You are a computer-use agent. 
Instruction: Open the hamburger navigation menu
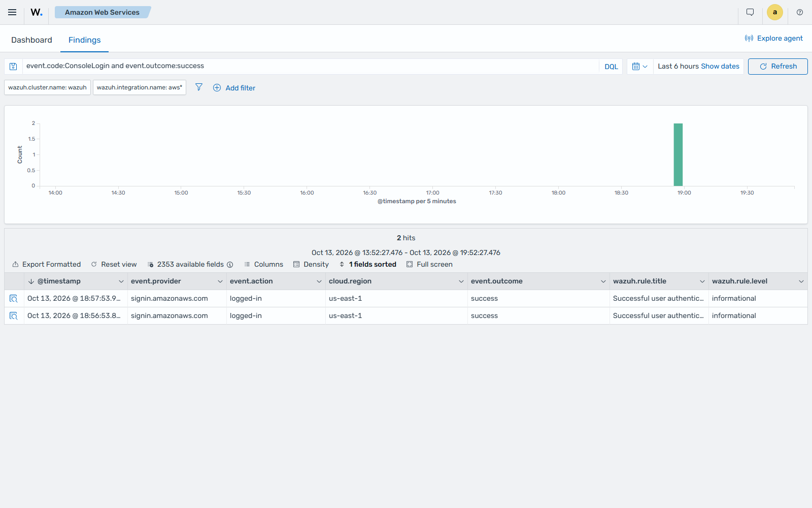coord(12,12)
